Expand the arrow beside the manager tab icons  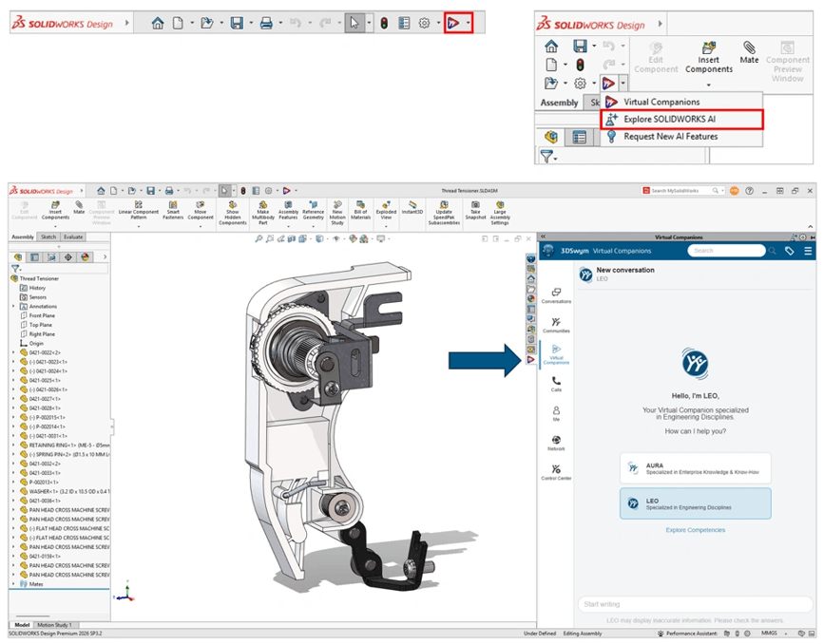(105, 257)
